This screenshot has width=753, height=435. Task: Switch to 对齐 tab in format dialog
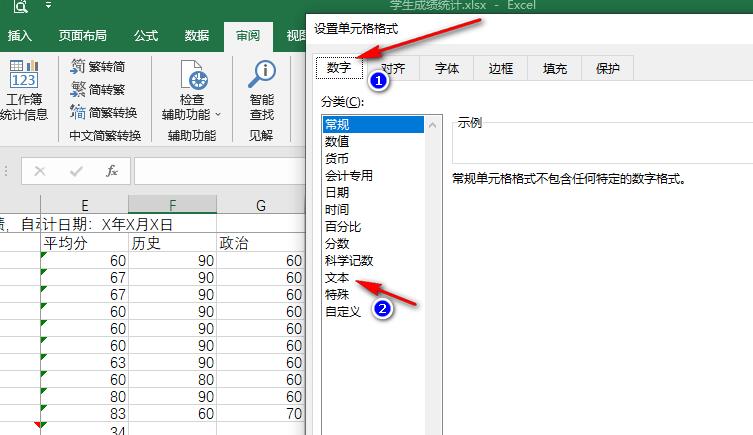[x=393, y=68]
